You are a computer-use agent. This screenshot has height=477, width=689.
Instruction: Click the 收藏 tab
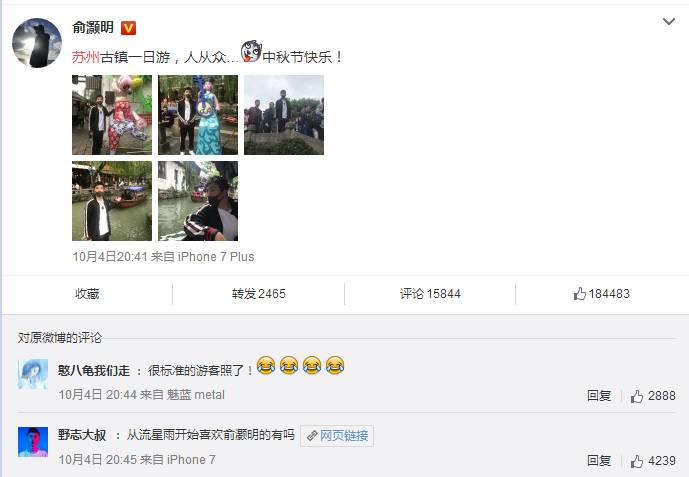(87, 293)
